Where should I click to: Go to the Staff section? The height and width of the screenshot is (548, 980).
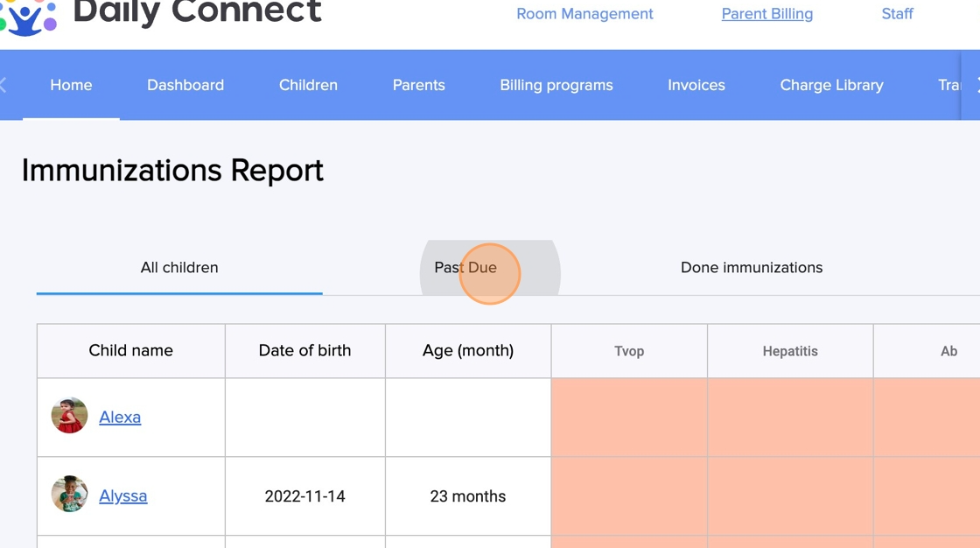pyautogui.click(x=897, y=14)
